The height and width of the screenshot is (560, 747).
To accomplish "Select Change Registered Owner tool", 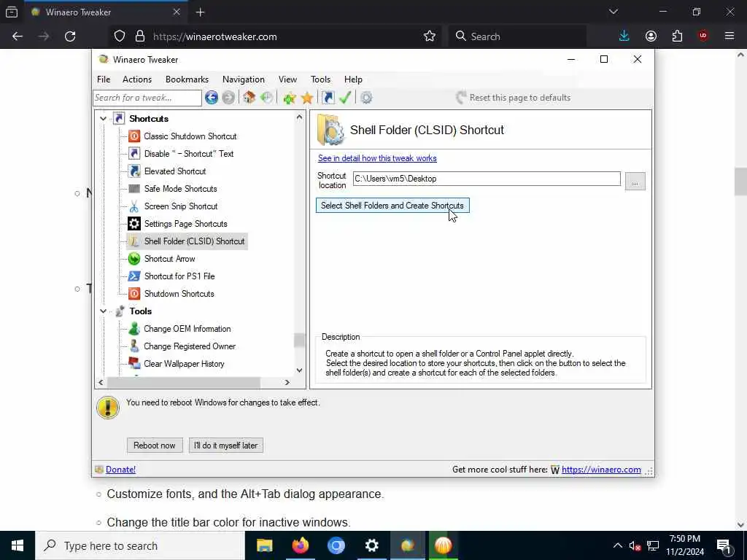I will coord(190,346).
